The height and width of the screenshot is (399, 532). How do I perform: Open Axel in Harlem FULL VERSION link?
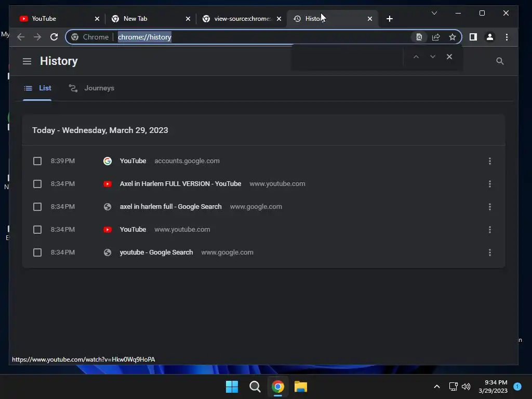180,184
